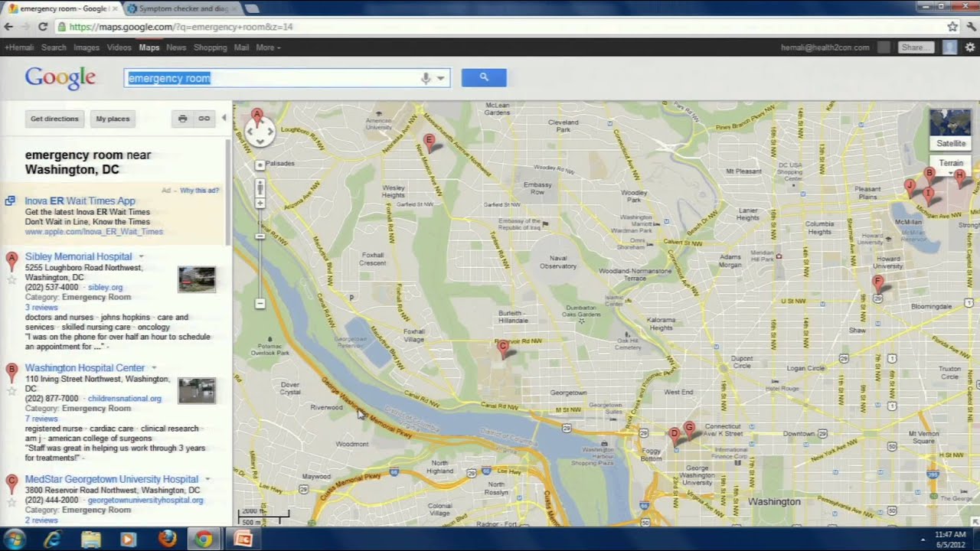This screenshot has width=980, height=551.
Task: Click the Sibley Memorial Hospital thumbnail photo
Action: 197,279
